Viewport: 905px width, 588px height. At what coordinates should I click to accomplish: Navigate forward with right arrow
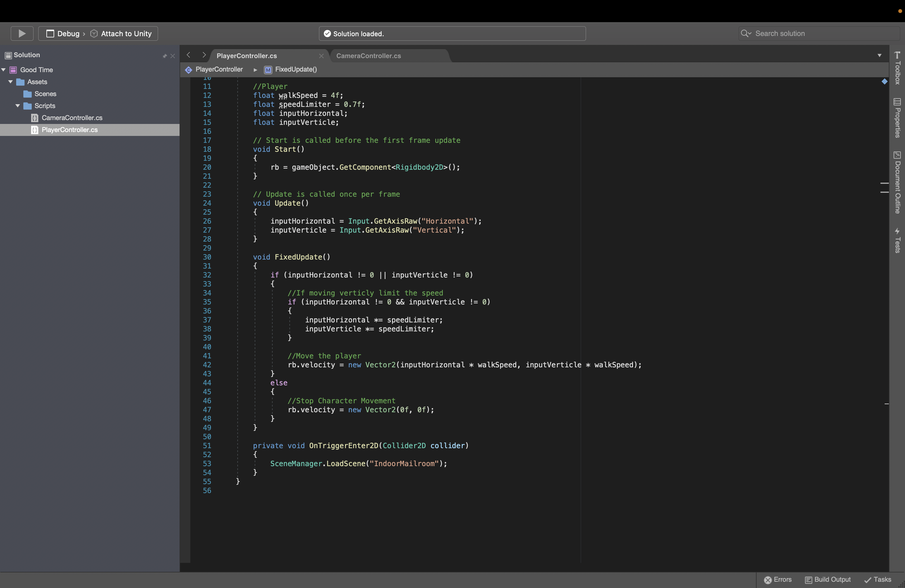point(204,55)
